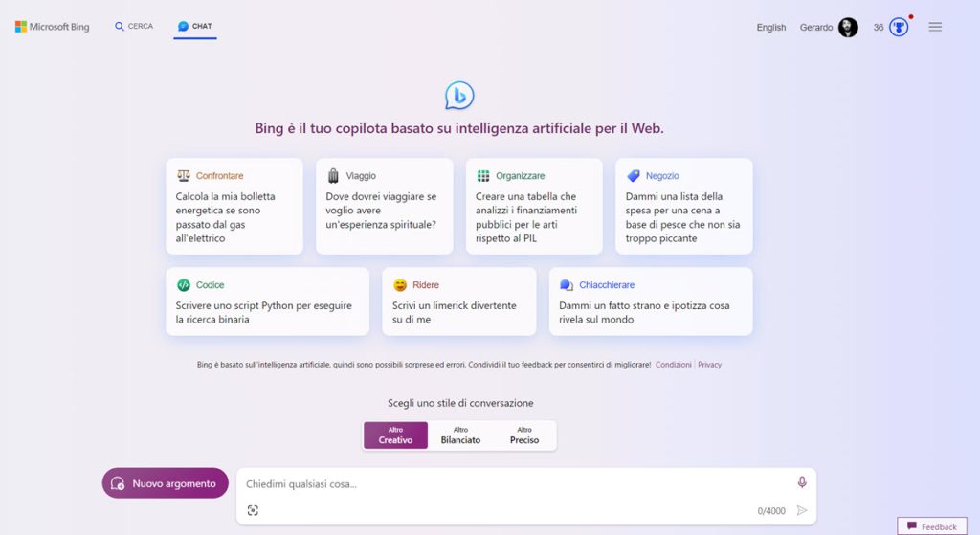
Task: Click the Codice category label
Action: [x=210, y=285]
